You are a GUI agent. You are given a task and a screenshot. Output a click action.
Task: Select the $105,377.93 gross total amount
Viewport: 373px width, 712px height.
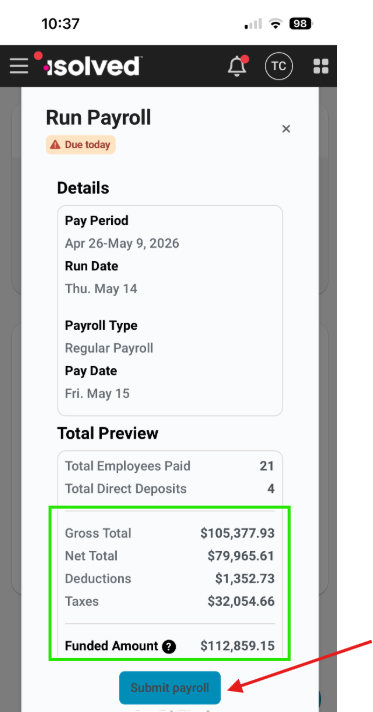[x=238, y=533]
